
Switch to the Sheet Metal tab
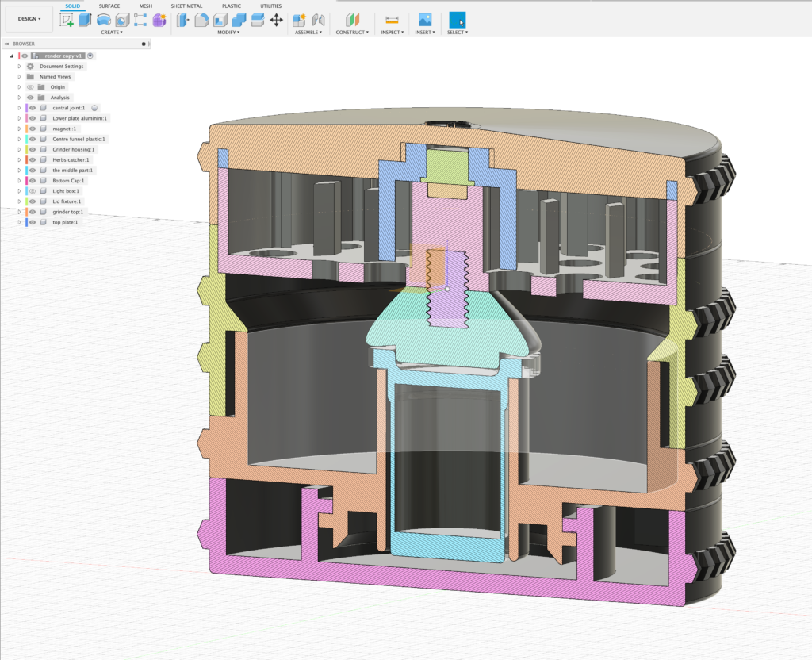pos(186,6)
